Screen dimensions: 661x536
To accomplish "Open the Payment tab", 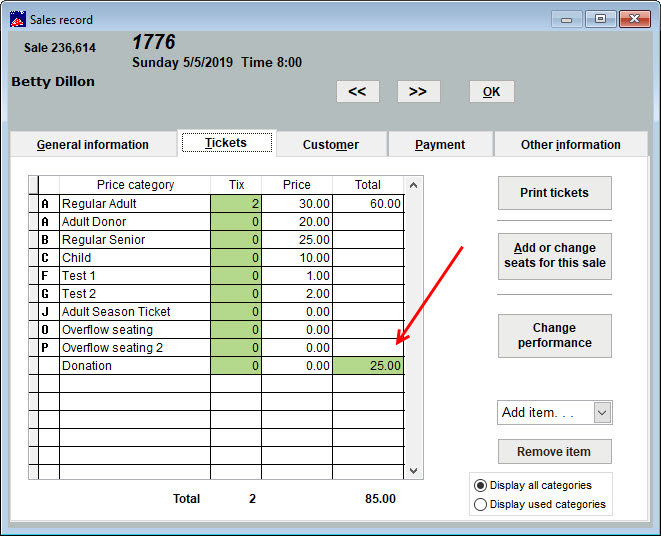I will click(440, 145).
